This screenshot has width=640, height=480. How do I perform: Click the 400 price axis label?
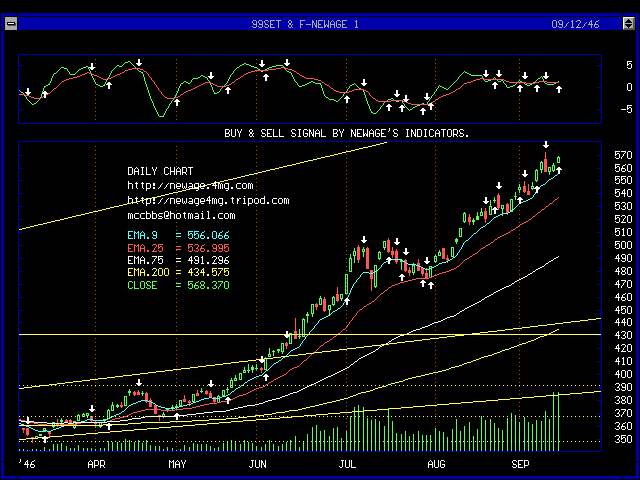tap(623, 374)
